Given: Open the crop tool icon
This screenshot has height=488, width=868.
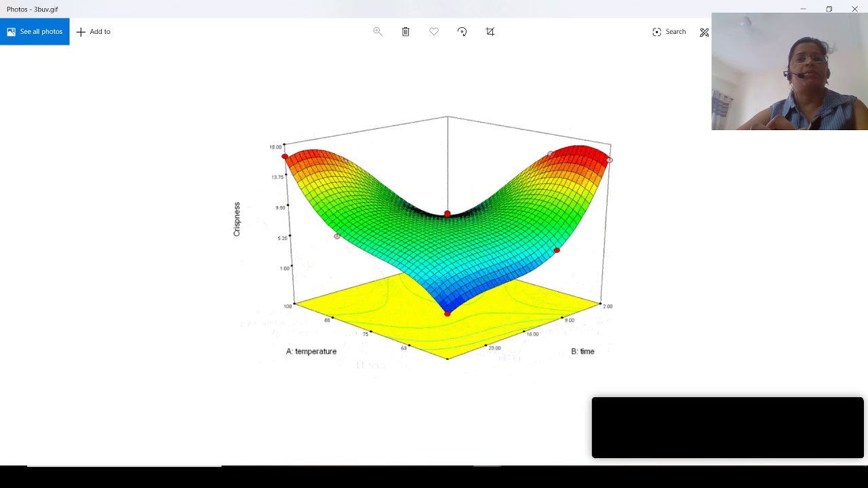Looking at the screenshot, I should pyautogui.click(x=490, y=32).
